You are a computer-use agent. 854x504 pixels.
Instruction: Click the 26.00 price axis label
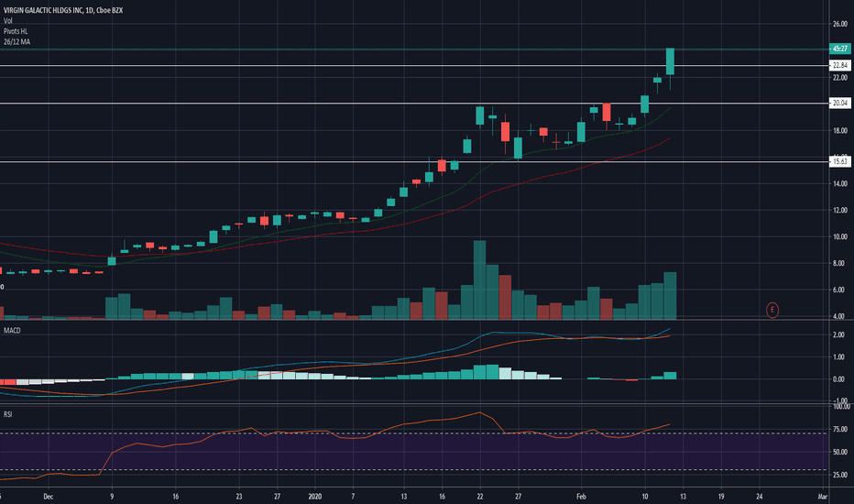coord(840,24)
